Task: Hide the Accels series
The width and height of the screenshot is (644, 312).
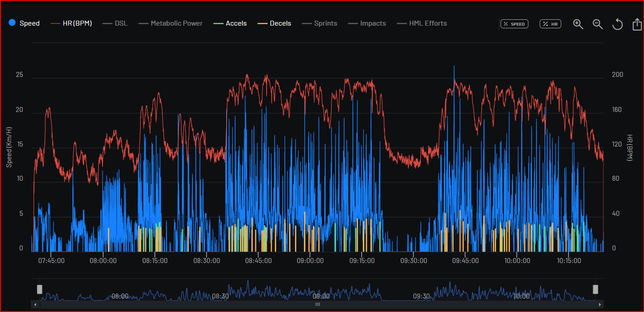Action: click(230, 23)
